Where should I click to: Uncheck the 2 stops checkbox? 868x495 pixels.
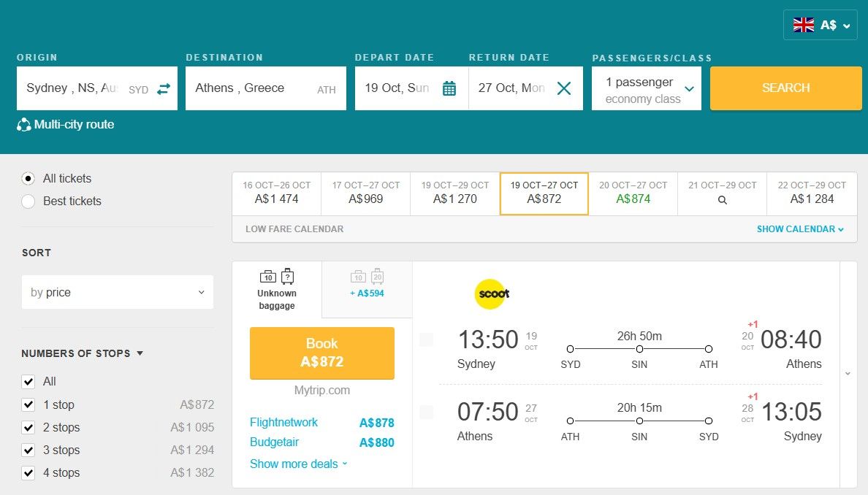(28, 428)
